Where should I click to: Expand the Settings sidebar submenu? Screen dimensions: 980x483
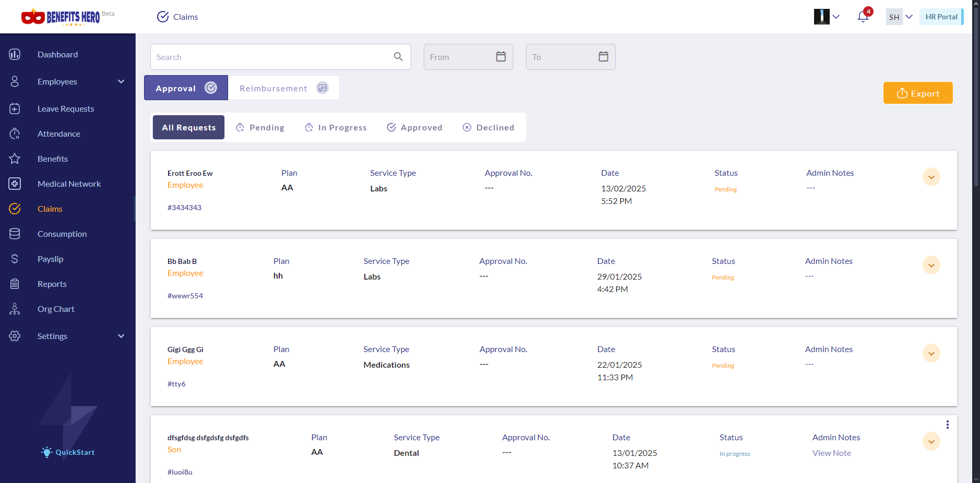coord(121,336)
